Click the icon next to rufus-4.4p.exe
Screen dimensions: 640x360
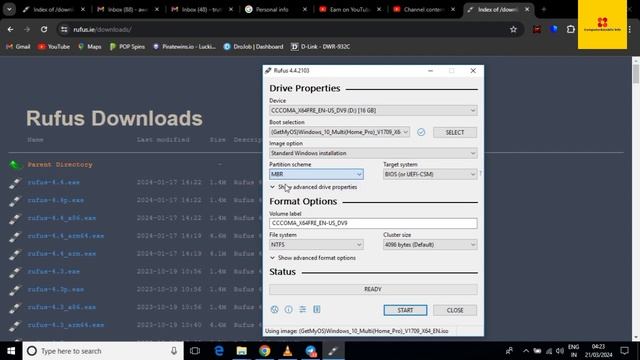pyautogui.click(x=15, y=201)
